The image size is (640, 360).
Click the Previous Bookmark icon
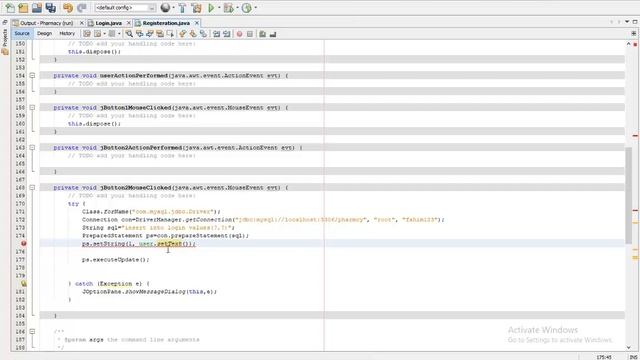pos(182,34)
